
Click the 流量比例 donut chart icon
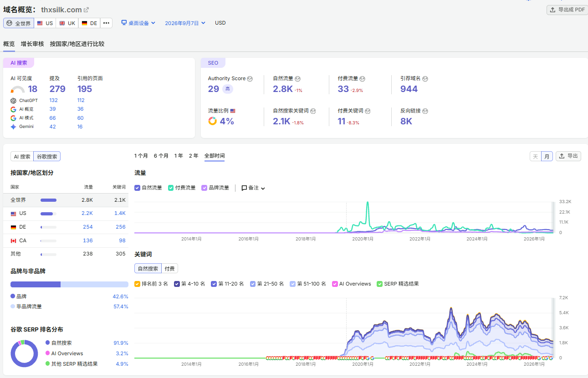pyautogui.click(x=212, y=121)
